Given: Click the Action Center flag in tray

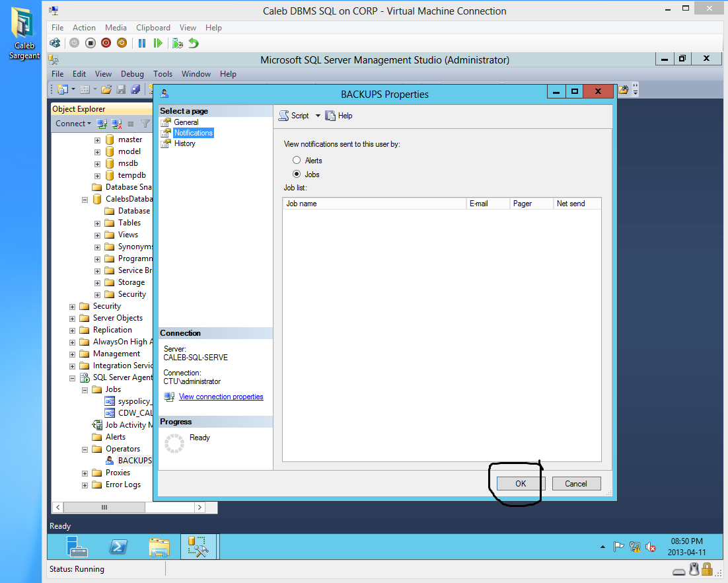Looking at the screenshot, I should [x=618, y=547].
